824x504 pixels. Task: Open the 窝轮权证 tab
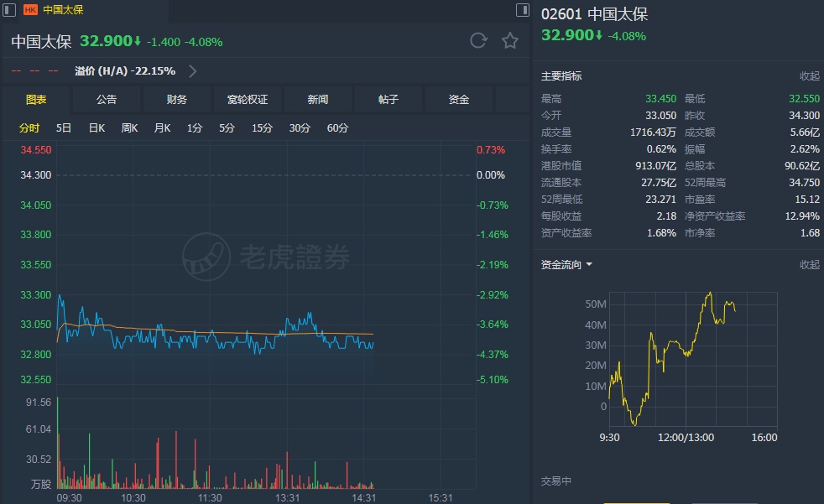tap(248, 100)
